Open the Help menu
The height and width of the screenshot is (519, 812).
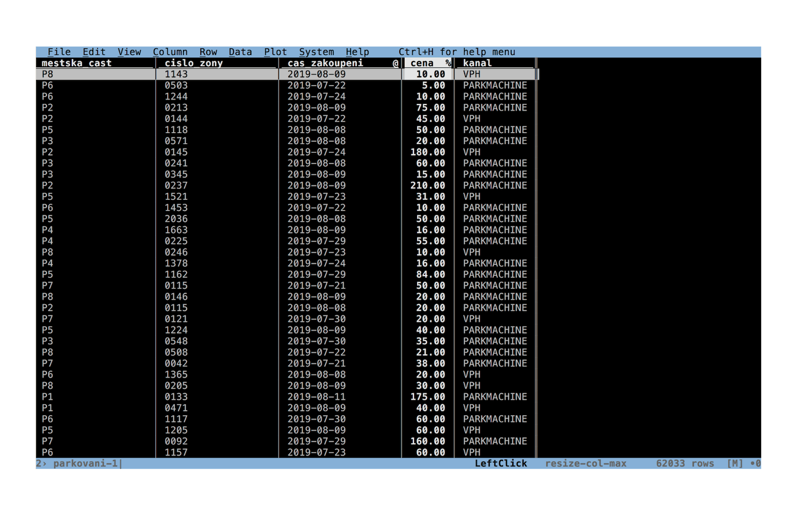click(x=357, y=52)
